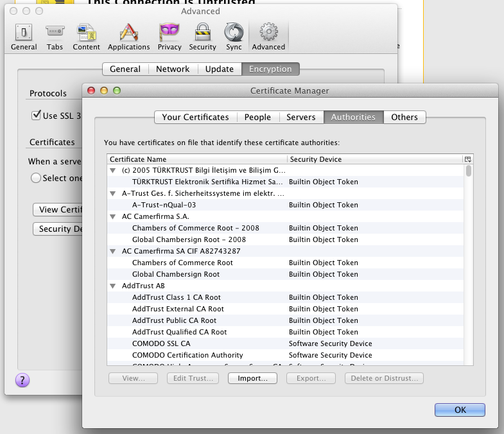The height and width of the screenshot is (434, 504).
Task: Toggle the Use SSL 3 checkbox
Action: pos(37,116)
